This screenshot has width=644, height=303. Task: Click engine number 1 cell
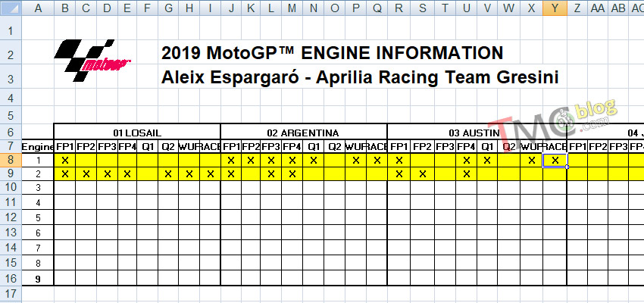pos(38,160)
